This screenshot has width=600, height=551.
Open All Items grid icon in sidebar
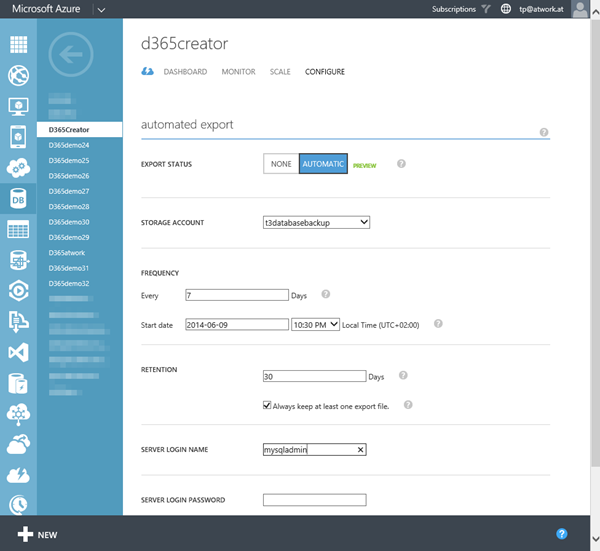[18, 44]
